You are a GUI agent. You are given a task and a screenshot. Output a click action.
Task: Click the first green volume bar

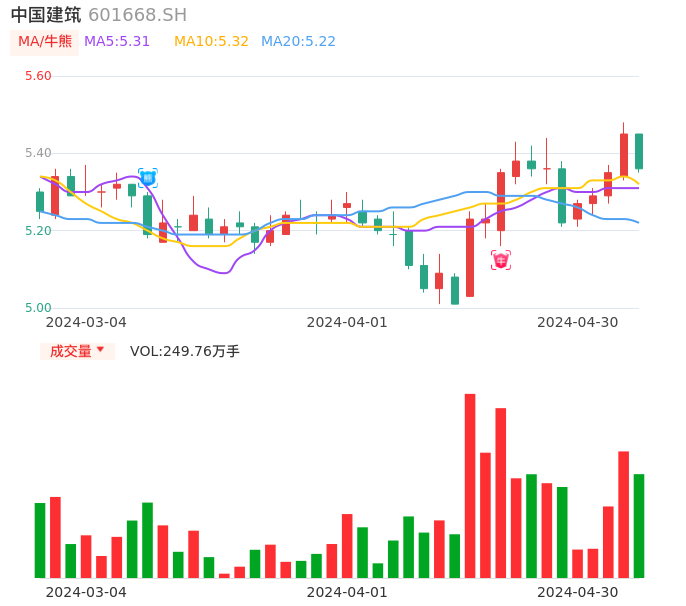tap(40, 540)
